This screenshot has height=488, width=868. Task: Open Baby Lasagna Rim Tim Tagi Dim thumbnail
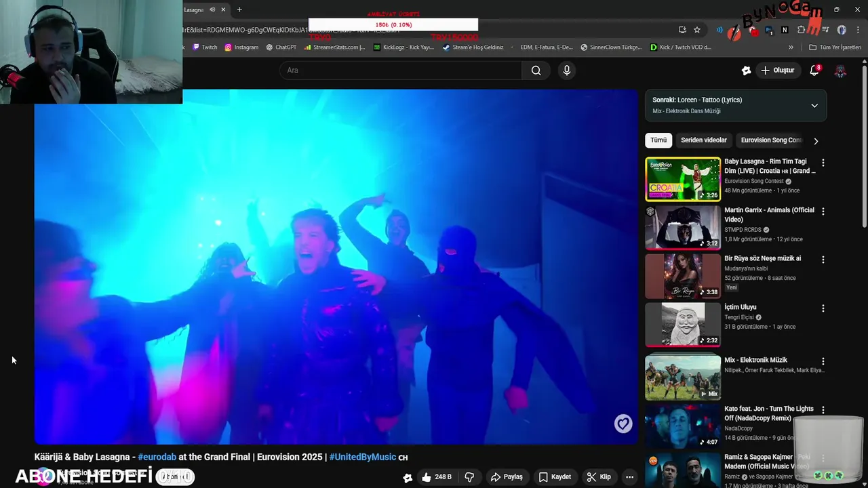pos(683,179)
